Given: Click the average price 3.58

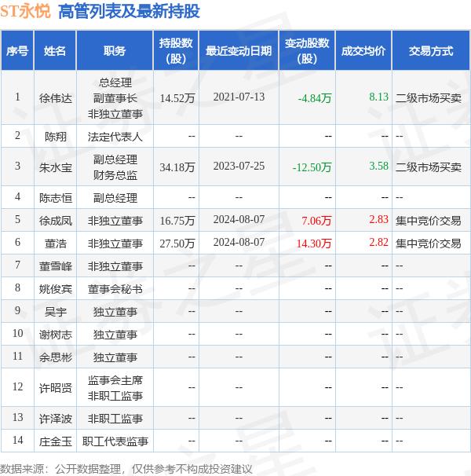Looking at the screenshot, I should coord(378,166).
